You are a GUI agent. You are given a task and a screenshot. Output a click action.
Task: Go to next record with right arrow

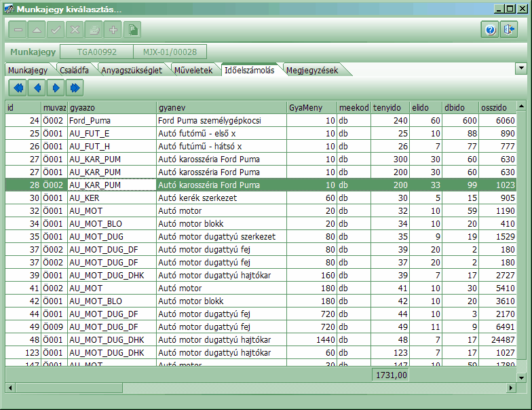(x=56, y=88)
